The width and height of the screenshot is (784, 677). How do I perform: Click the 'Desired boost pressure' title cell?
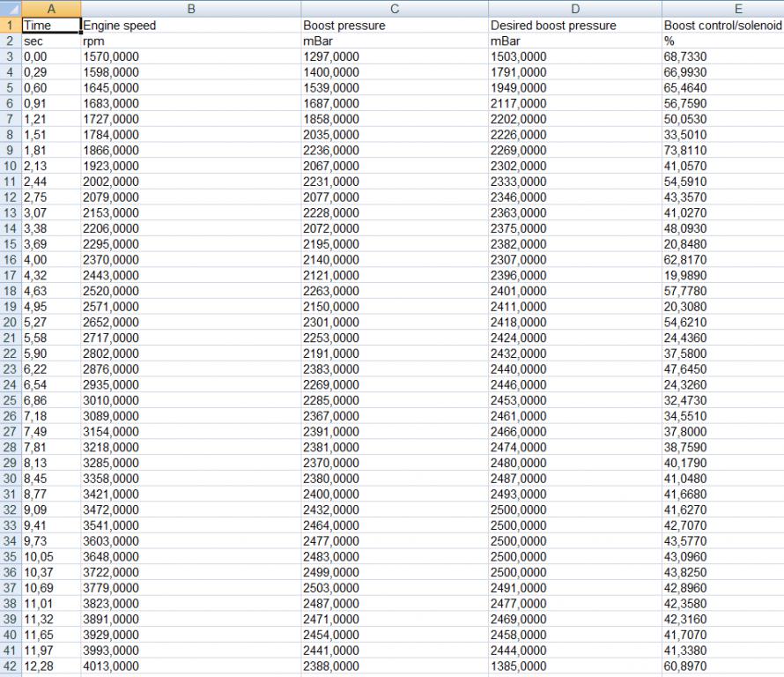pyautogui.click(x=573, y=26)
